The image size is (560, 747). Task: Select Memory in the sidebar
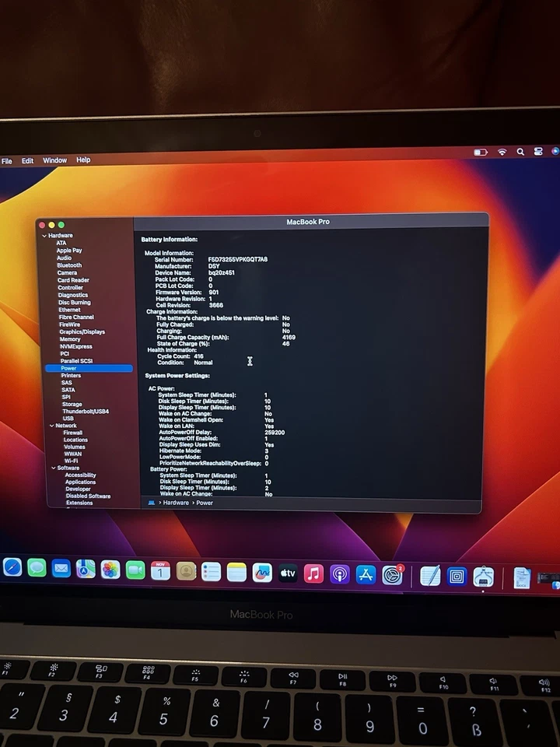pyautogui.click(x=70, y=339)
